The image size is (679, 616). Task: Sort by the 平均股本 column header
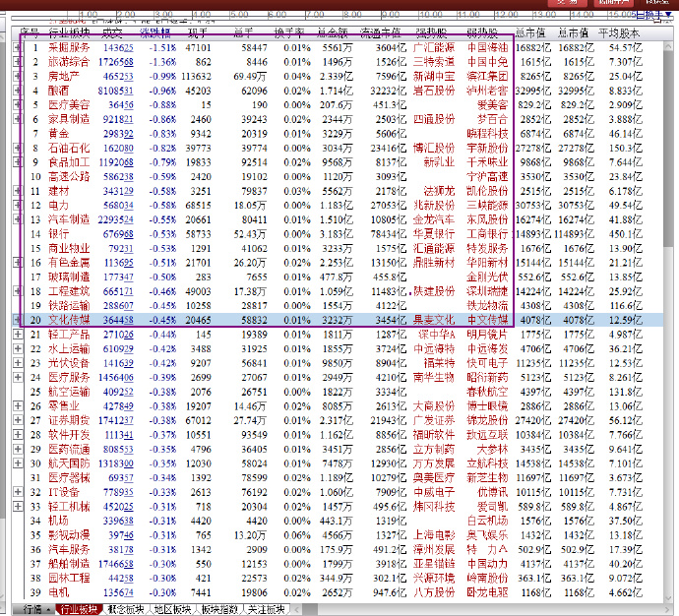click(619, 32)
